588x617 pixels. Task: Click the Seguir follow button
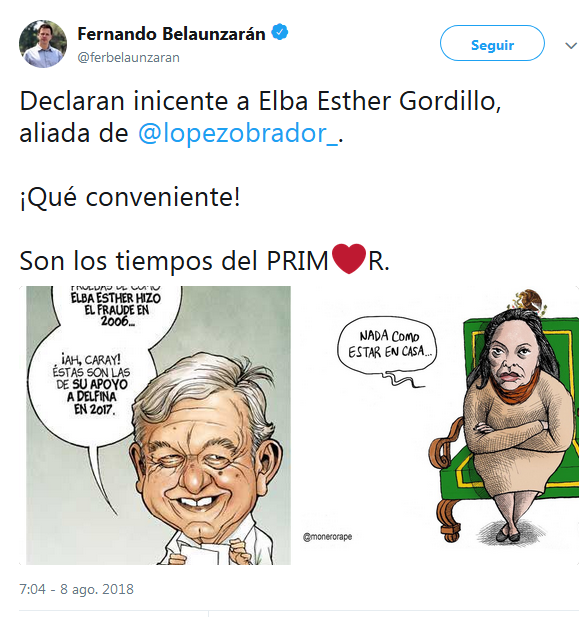(x=492, y=43)
